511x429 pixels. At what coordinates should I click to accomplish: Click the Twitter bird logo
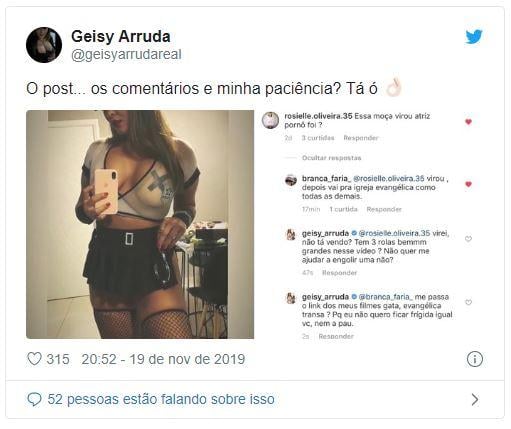[x=474, y=37]
